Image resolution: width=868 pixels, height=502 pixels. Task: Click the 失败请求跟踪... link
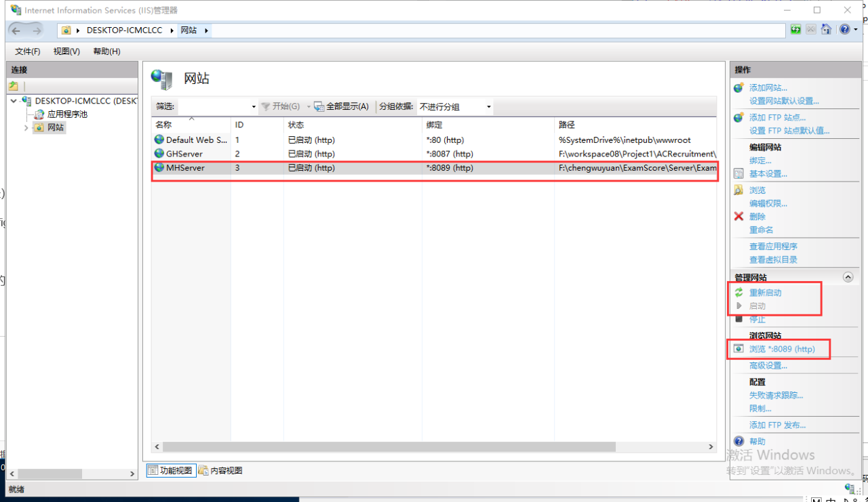coord(776,396)
